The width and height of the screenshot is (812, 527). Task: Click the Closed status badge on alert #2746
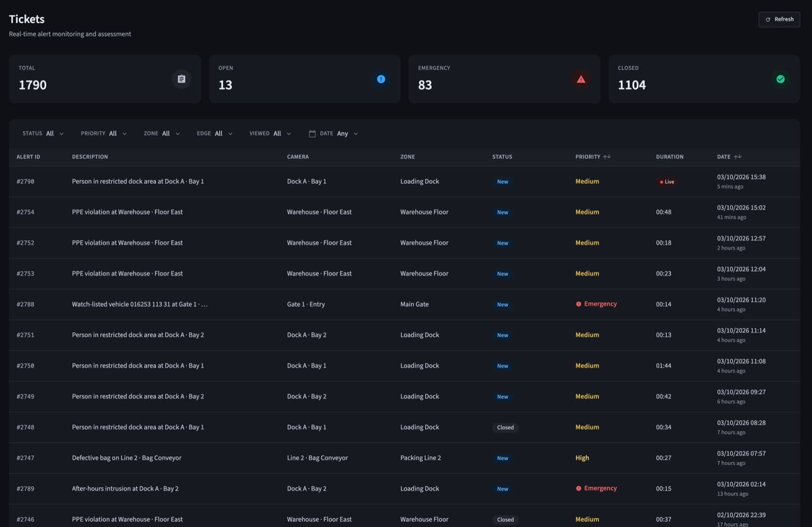(x=505, y=519)
